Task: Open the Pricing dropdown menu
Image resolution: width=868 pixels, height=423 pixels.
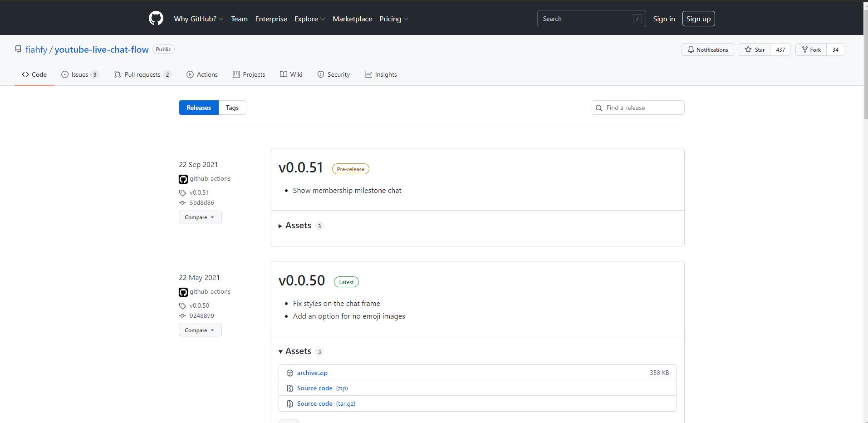Action: pos(394,19)
